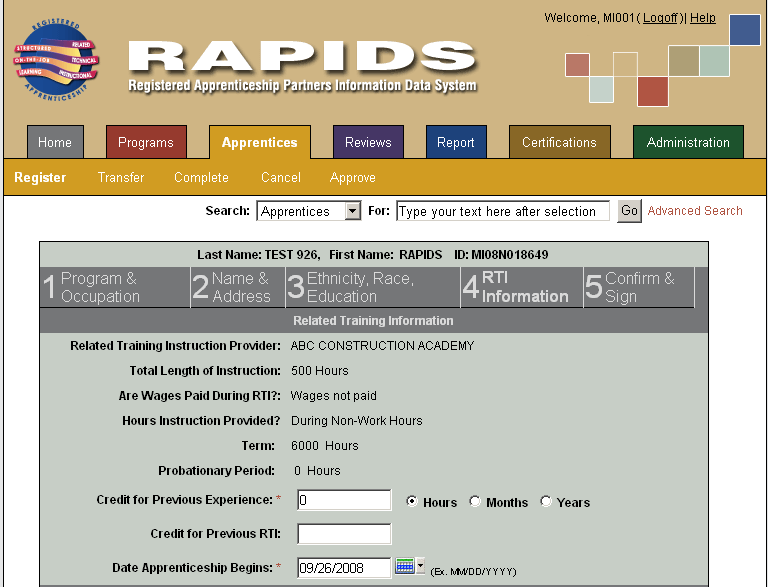
Task: Select step 4 RTI Information
Action: click(522, 287)
